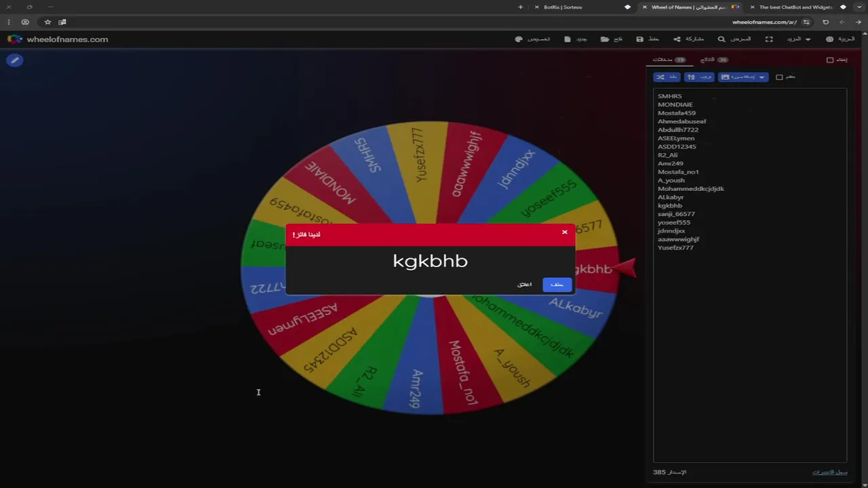The width and height of the screenshot is (868, 488).
Task: Click Mostafa459 in the entries list
Action: coord(677,113)
